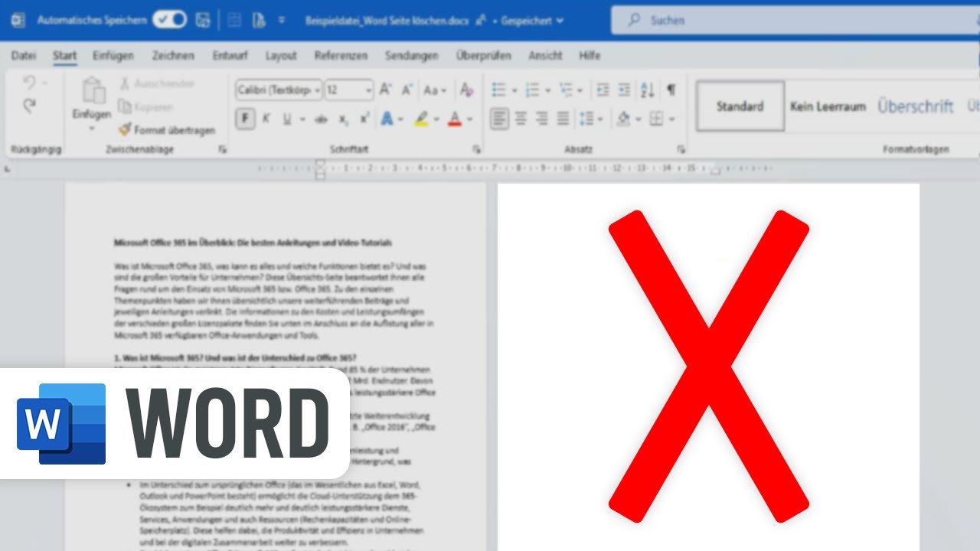The height and width of the screenshot is (551, 980).
Task: Switch to the Zeichnen tab
Action: point(173,55)
